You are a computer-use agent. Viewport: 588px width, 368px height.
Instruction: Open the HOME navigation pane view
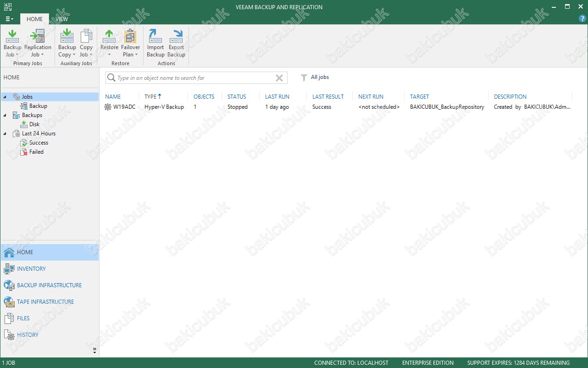(50, 252)
